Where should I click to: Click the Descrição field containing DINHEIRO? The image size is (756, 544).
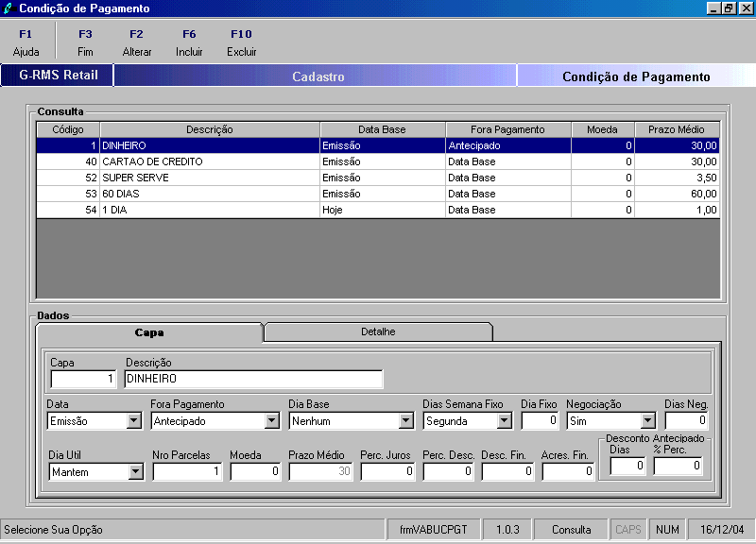253,379
